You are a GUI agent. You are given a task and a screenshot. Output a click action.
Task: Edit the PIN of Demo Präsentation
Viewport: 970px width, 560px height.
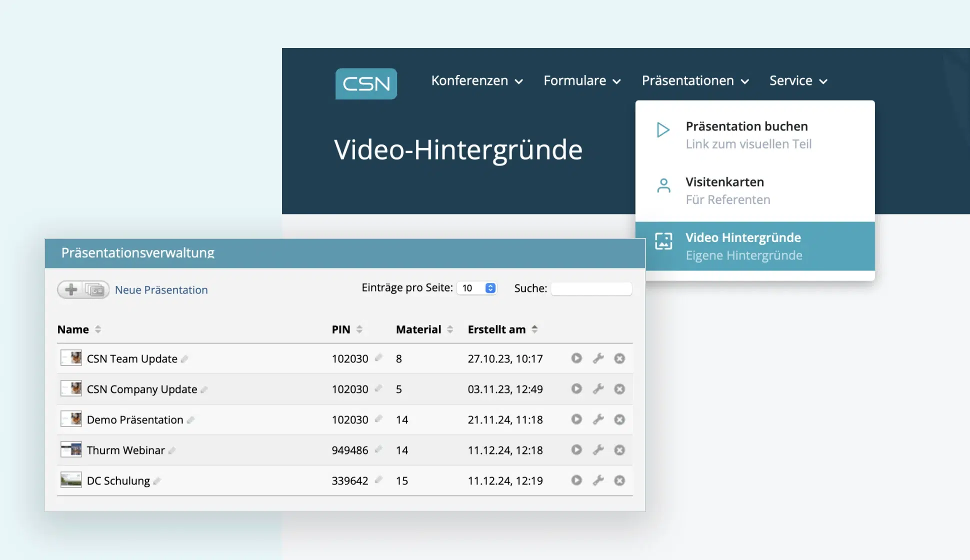click(378, 419)
